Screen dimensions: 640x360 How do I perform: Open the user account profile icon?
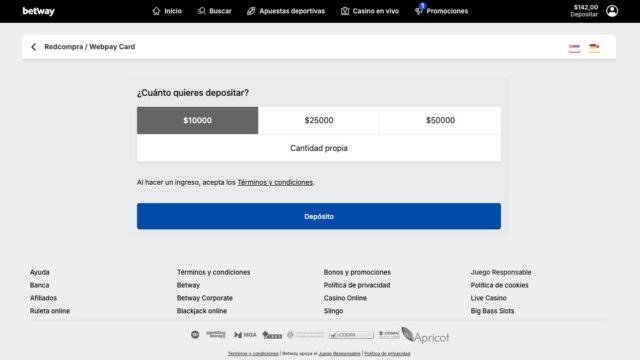[612, 11]
